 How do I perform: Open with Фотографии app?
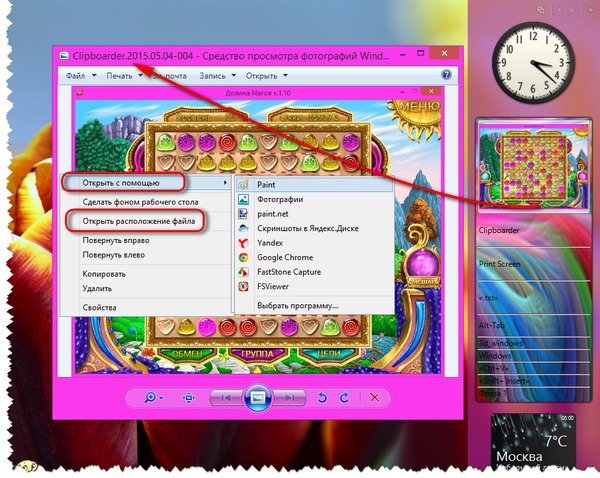(x=315, y=199)
